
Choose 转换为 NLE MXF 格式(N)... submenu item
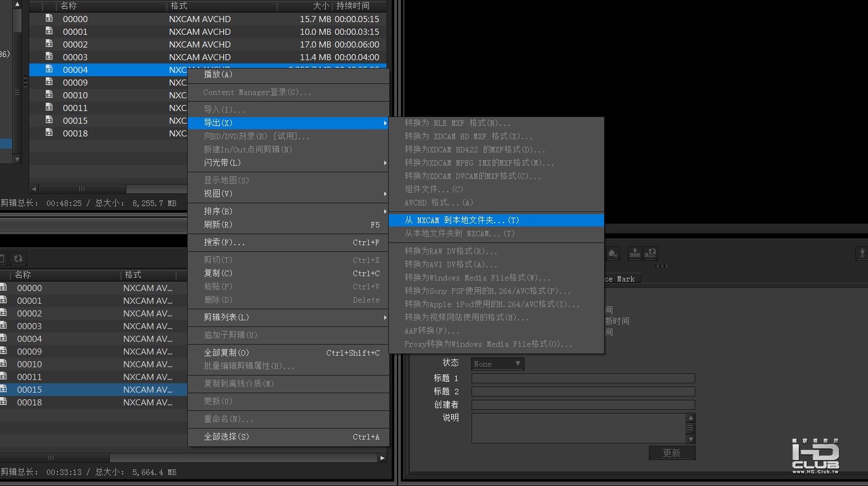pyautogui.click(x=496, y=123)
